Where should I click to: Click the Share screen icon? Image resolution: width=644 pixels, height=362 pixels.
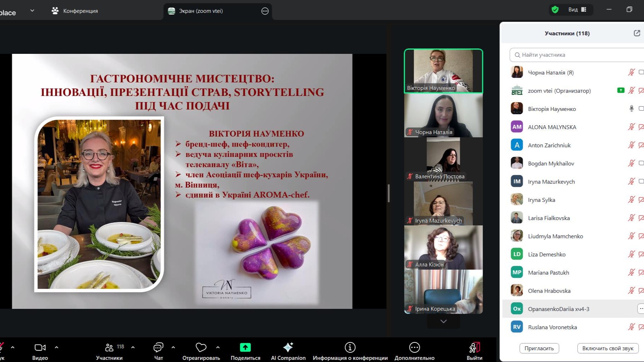pos(245,347)
